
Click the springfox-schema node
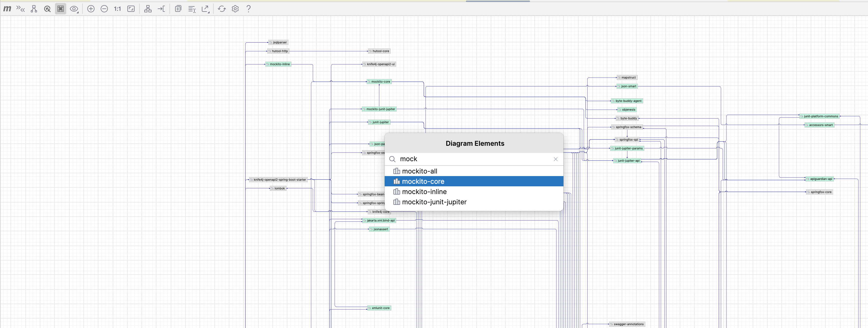(627, 127)
